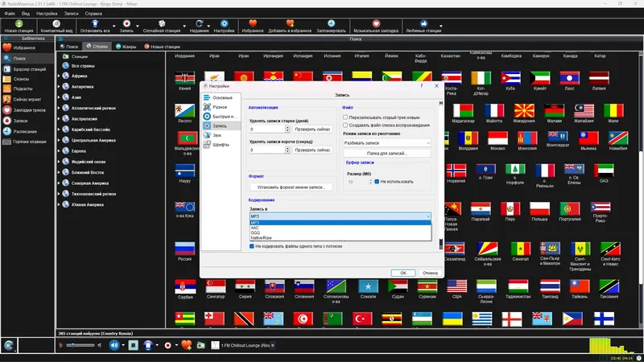Open the Любимые станции dropdown arrow

441,26
